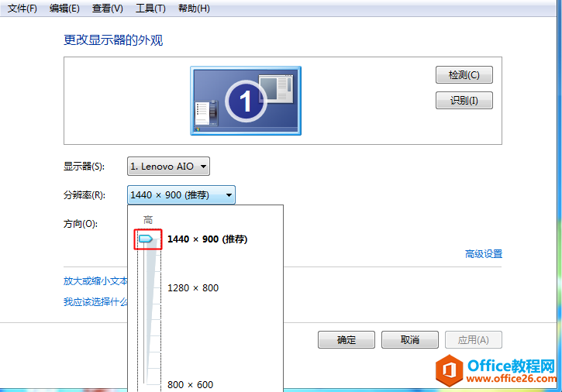Open the 编辑(E) menu
562x392 pixels.
(x=64, y=9)
